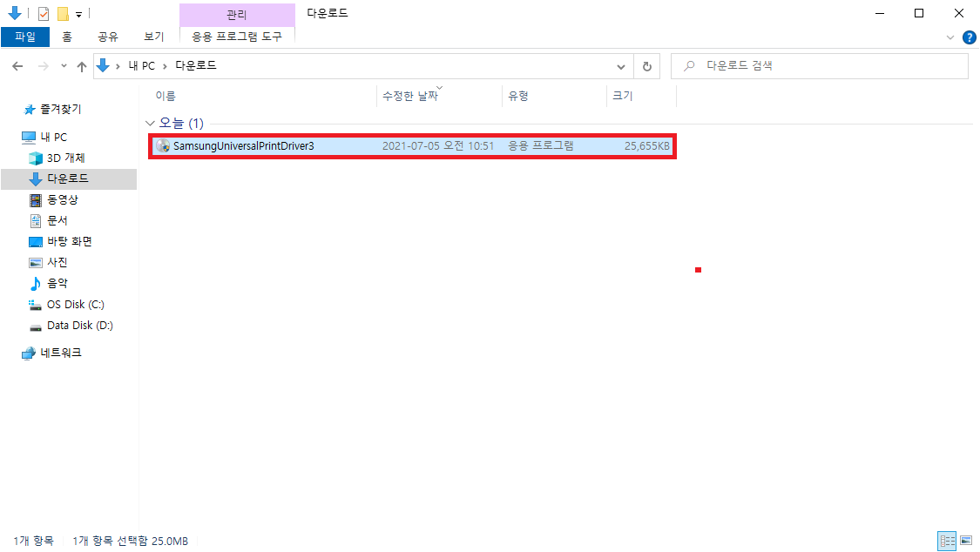Click the 1개 항목 status bar text
This screenshot has height=552, width=980.
click(x=34, y=542)
